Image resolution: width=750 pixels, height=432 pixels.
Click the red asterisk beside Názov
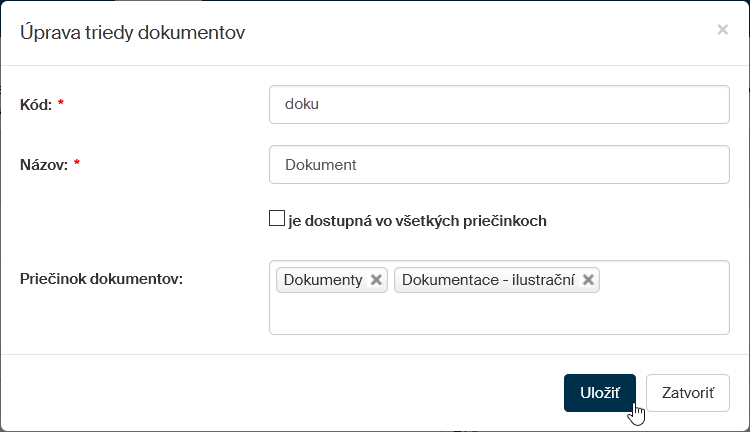coord(76,165)
